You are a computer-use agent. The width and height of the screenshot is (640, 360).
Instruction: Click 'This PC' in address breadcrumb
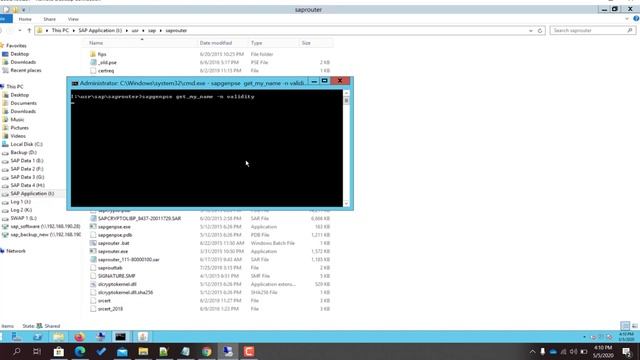[x=60, y=31]
